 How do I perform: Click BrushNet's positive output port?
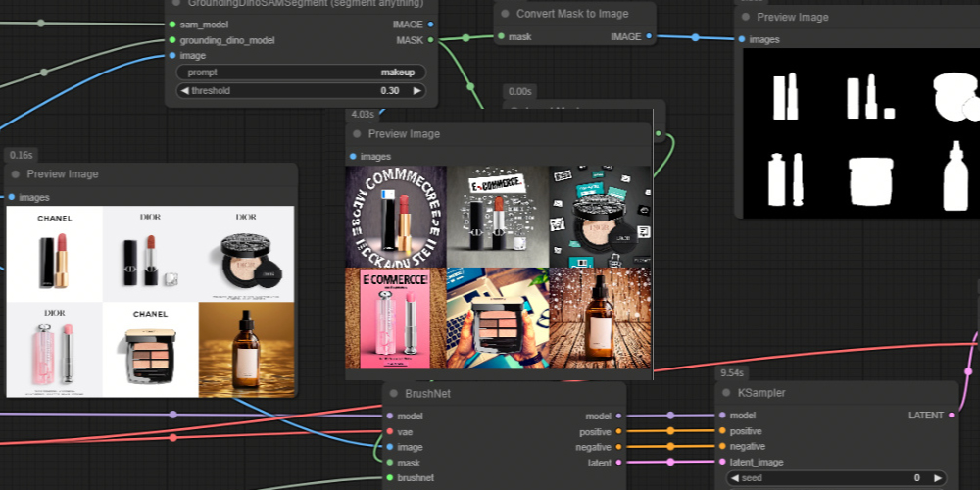(x=618, y=431)
